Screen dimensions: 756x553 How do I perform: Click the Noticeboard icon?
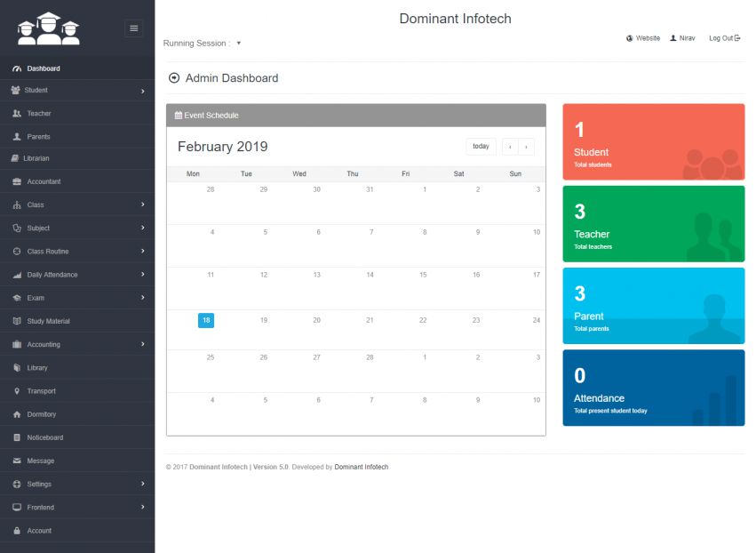coord(17,437)
